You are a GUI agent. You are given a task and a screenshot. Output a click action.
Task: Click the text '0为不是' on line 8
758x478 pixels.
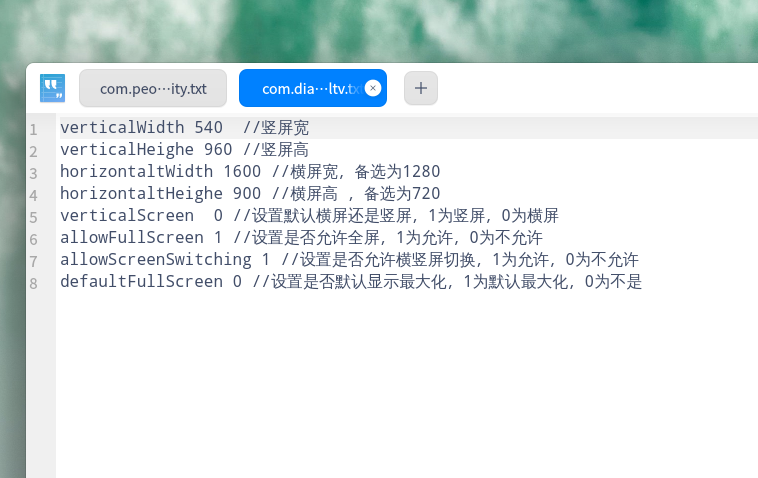(x=613, y=282)
